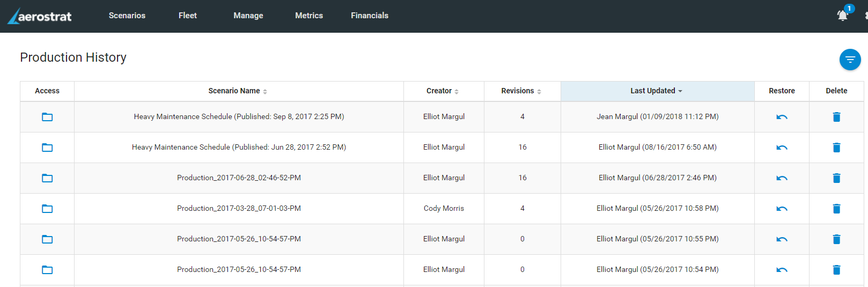The height and width of the screenshot is (287, 868).
Task: Open access folder for scenario updated 10:54 PM
Action: (x=47, y=270)
